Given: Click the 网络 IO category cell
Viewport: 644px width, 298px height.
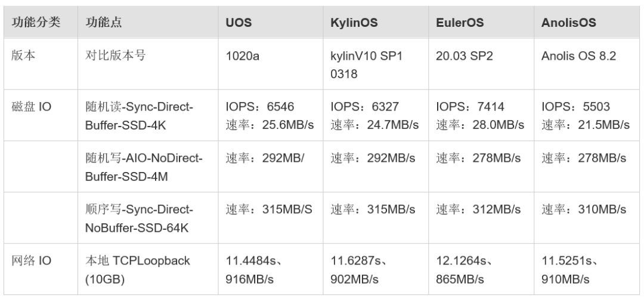Looking at the screenshot, I should click(32, 261).
